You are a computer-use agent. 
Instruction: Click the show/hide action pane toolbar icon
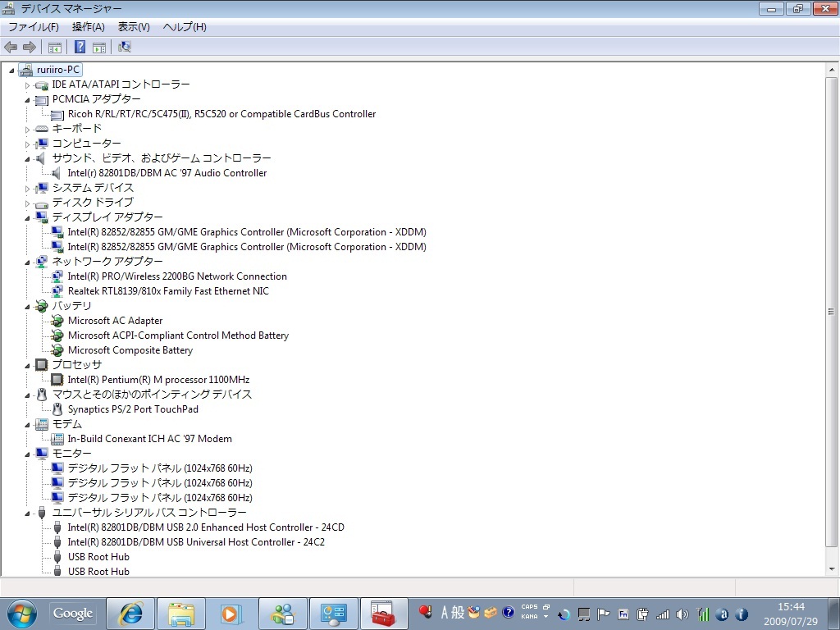pos(99,47)
